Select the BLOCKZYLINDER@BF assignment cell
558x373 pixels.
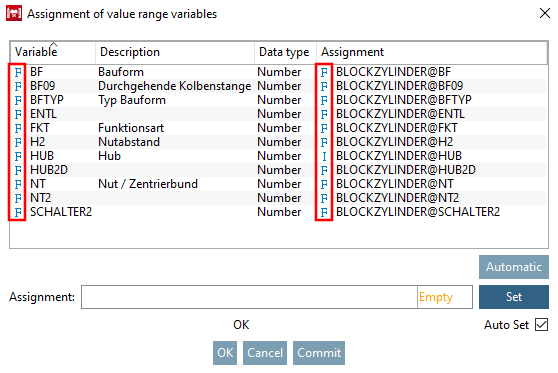[x=393, y=72]
